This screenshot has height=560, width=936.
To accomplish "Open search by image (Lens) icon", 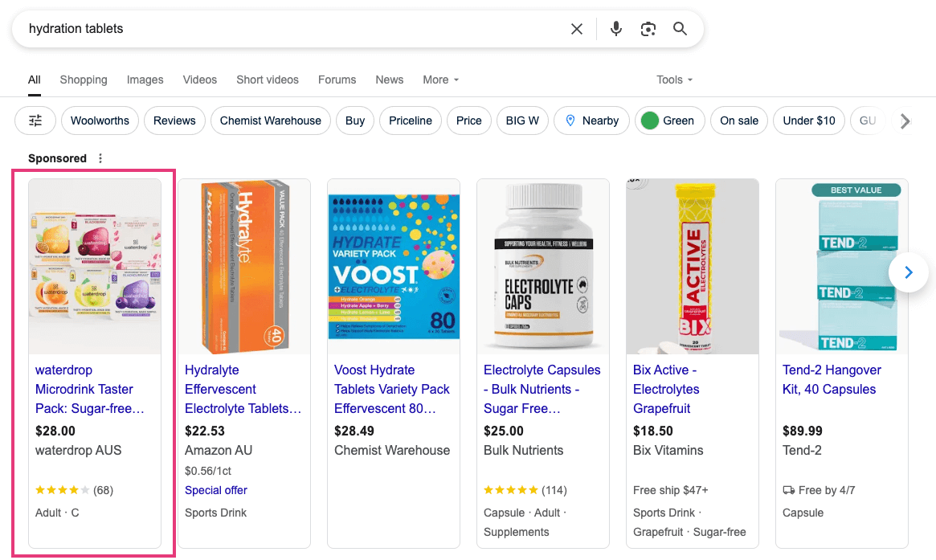I will (648, 29).
